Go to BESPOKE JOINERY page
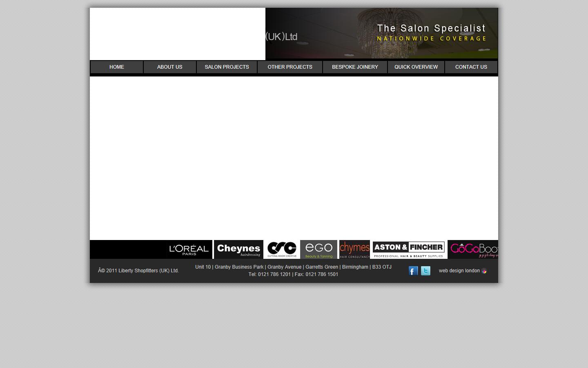 point(354,67)
